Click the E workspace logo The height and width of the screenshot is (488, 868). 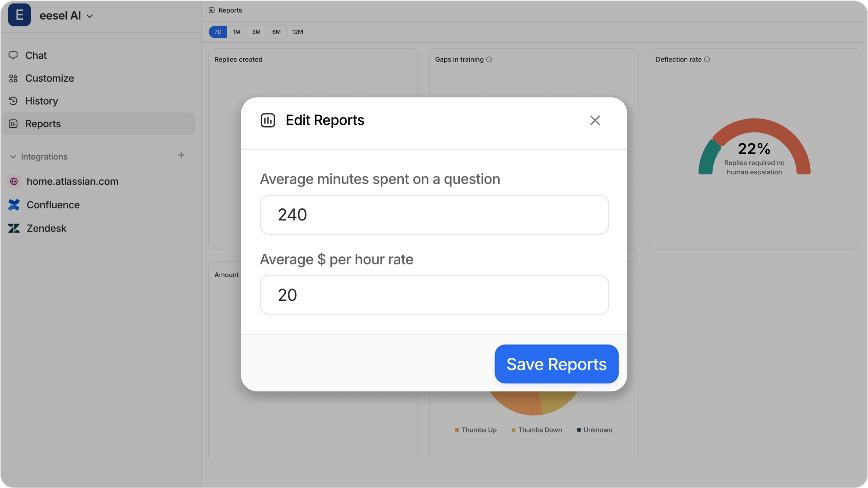pyautogui.click(x=19, y=15)
